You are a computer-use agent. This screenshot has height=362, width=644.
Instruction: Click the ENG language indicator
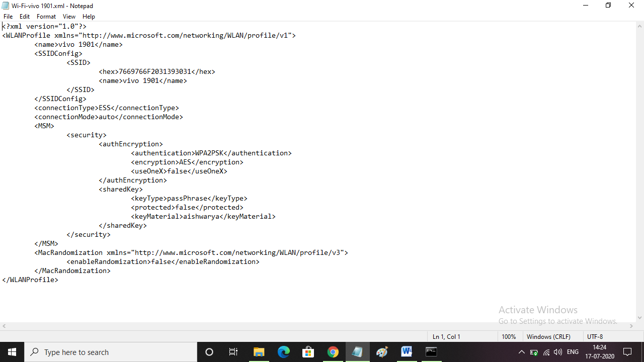click(x=573, y=352)
